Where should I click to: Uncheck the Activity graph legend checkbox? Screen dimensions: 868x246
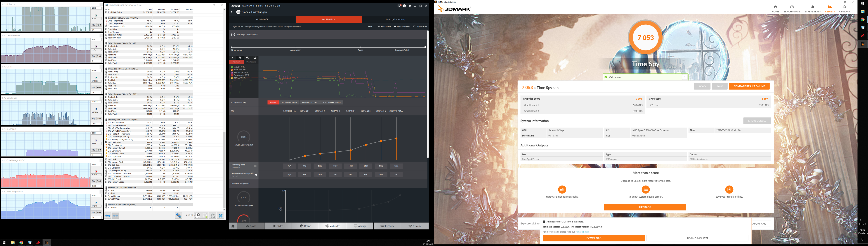tap(232, 67)
